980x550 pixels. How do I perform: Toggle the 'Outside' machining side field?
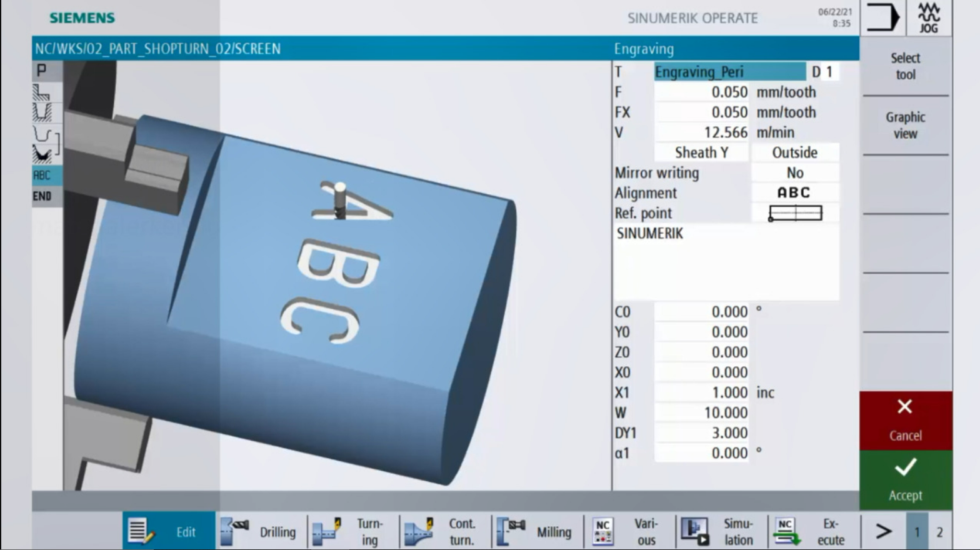click(x=795, y=152)
